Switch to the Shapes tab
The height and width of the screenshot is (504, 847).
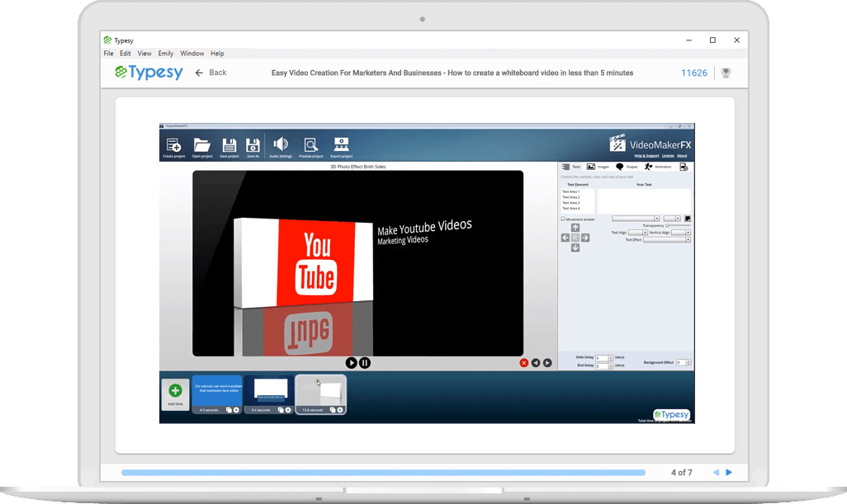pyautogui.click(x=627, y=167)
